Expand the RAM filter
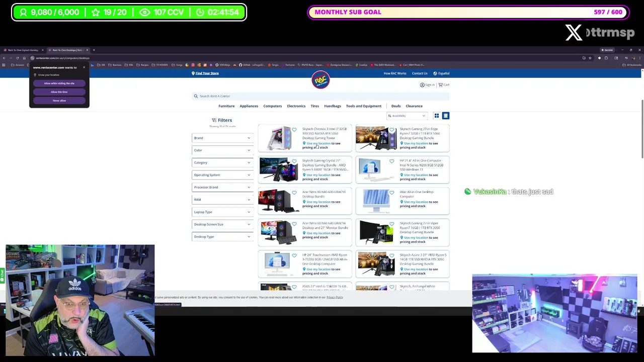The image size is (644, 362). pos(222,200)
